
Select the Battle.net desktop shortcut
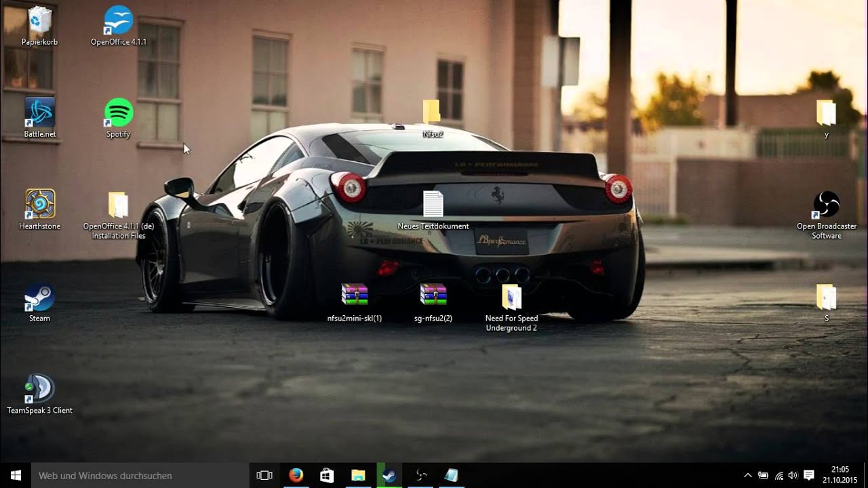(39, 118)
